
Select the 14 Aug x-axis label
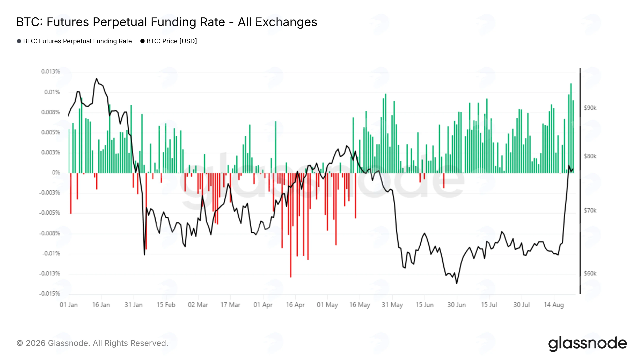pyautogui.click(x=554, y=305)
